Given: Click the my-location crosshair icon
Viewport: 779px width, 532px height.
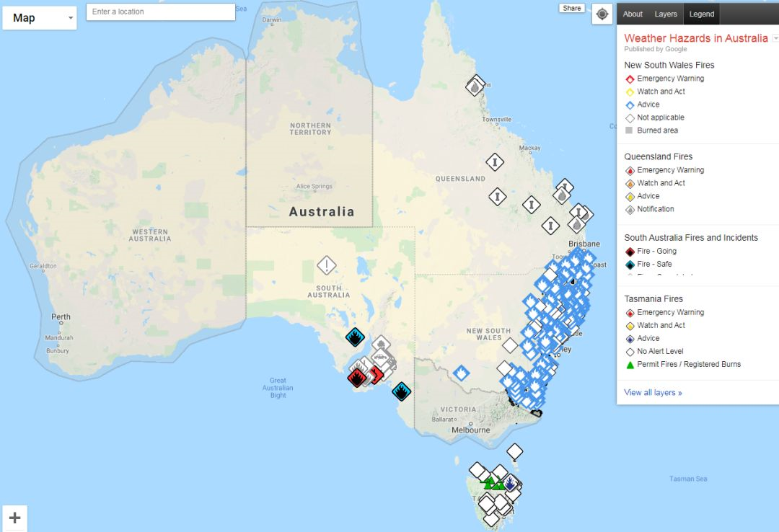Looking at the screenshot, I should pyautogui.click(x=602, y=14).
